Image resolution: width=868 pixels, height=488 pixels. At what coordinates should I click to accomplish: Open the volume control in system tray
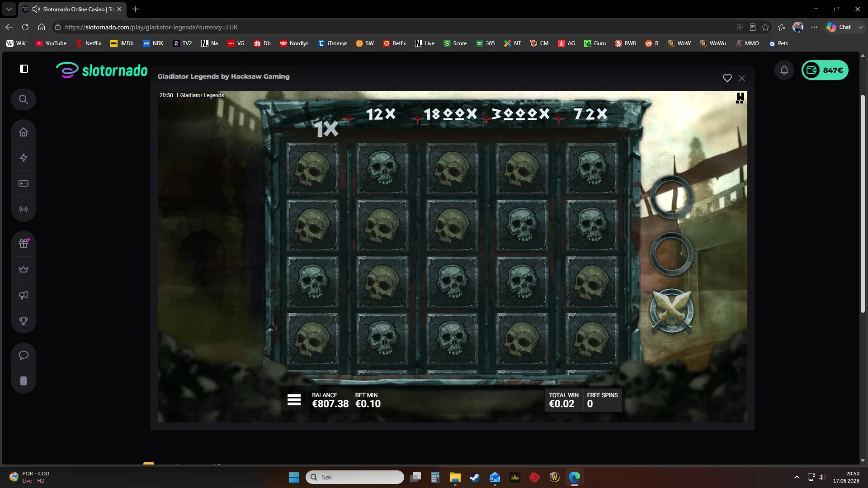[821, 477]
